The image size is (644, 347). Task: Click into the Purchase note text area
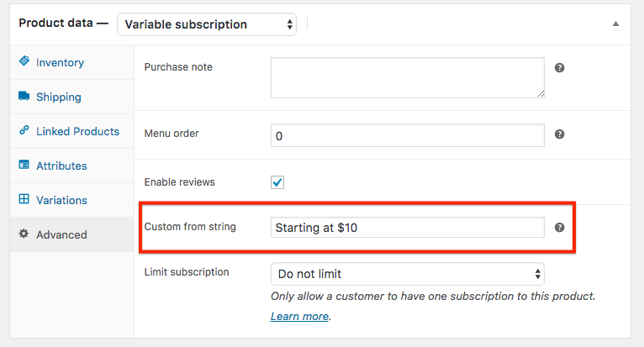pos(408,77)
